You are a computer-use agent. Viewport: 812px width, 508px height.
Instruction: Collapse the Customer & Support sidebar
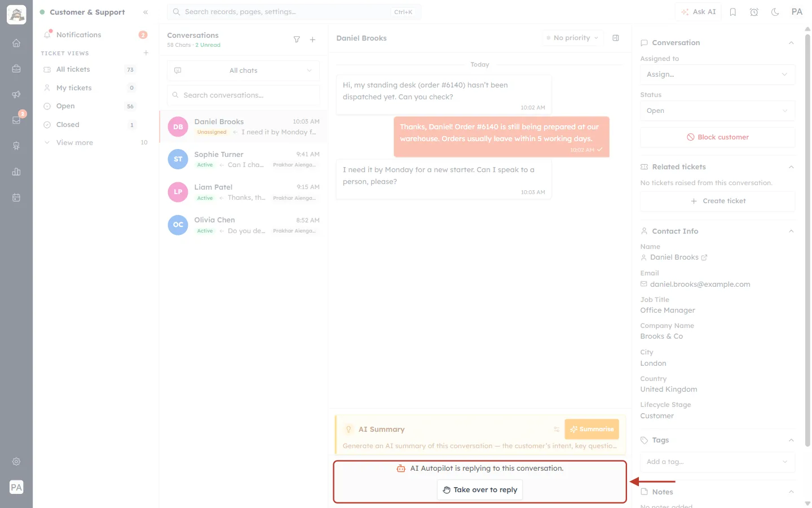145,12
